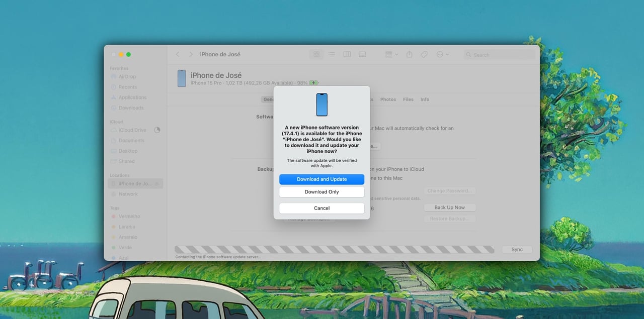Screen dimensions: 644x319
Task: Choose Download Only in the dialog
Action: click(321, 192)
